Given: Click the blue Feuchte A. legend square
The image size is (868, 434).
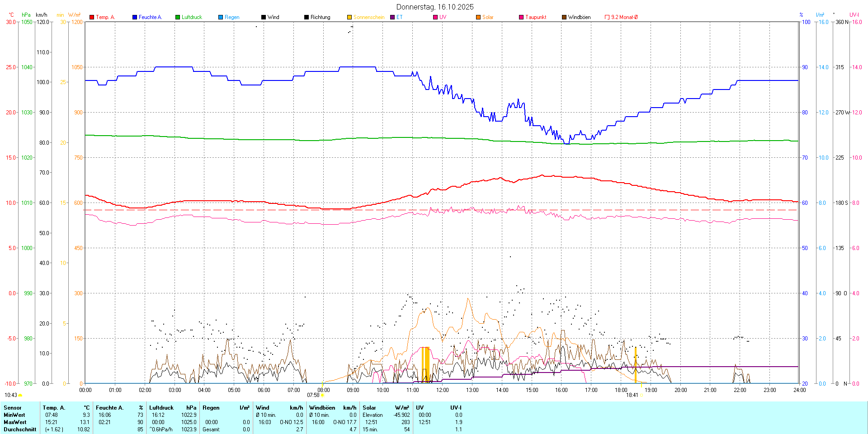Looking at the screenshot, I should (135, 17).
